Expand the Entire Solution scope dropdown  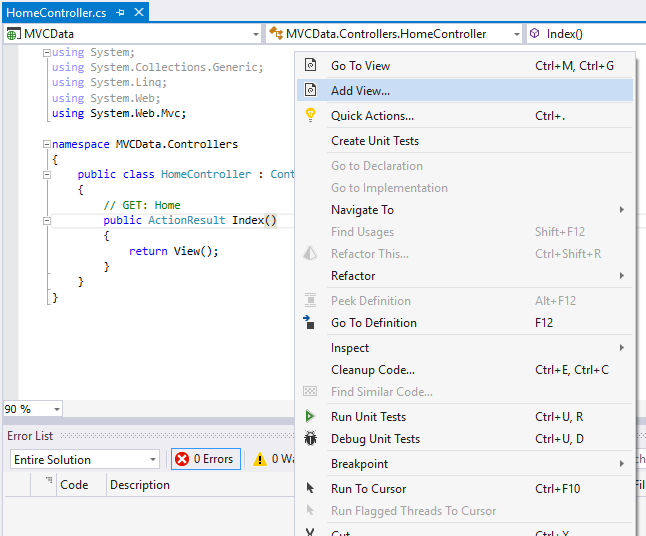152,460
